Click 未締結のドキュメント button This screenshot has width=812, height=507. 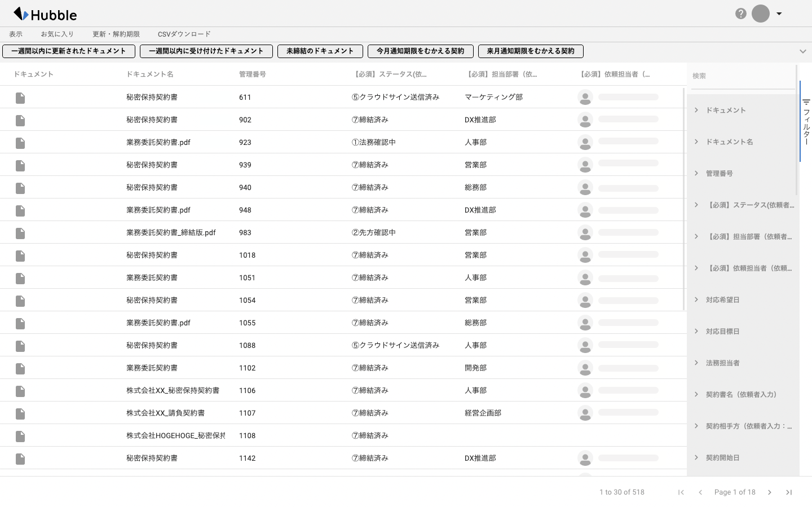[320, 51]
